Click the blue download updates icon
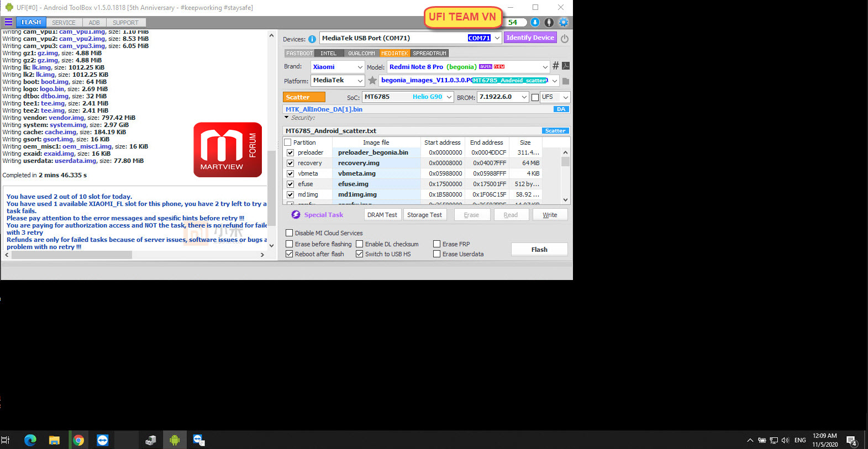 535,22
